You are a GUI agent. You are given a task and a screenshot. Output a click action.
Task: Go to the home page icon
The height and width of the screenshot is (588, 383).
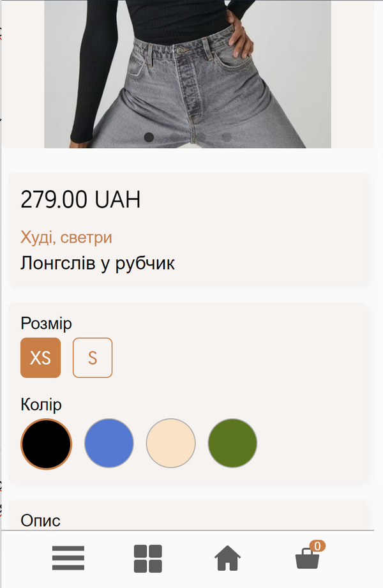click(227, 558)
